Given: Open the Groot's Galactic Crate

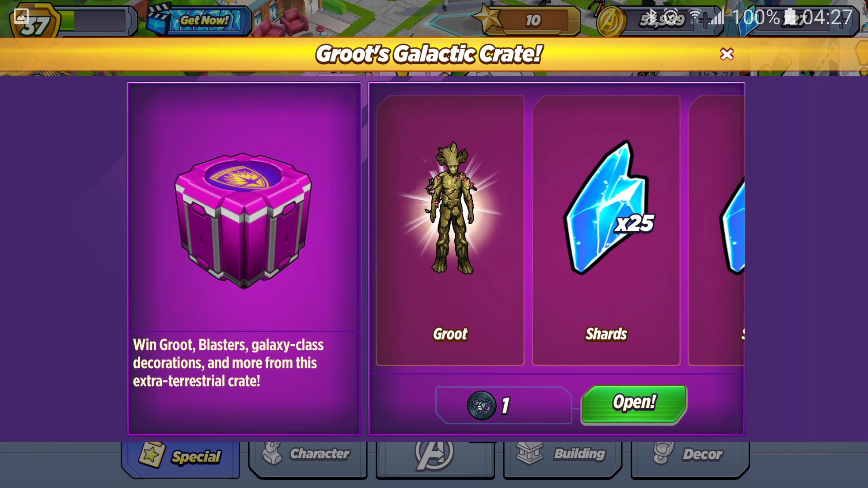Looking at the screenshot, I should coord(634,404).
